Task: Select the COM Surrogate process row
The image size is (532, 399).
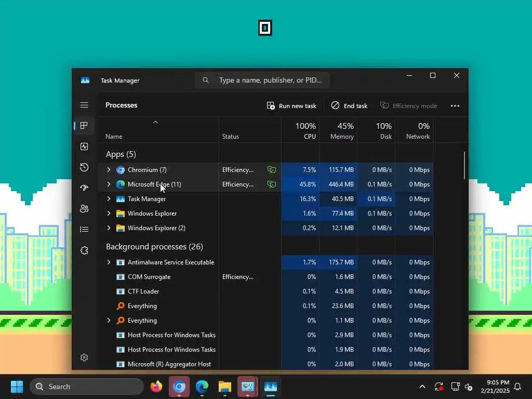Action: [x=265, y=277]
